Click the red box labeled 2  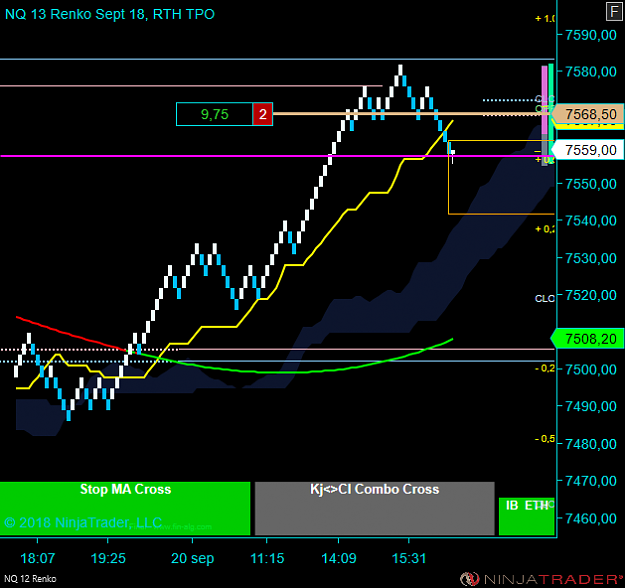tap(263, 114)
